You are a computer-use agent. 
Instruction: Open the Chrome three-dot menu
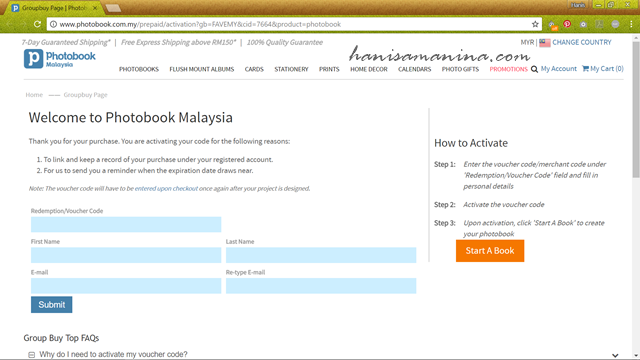631,24
